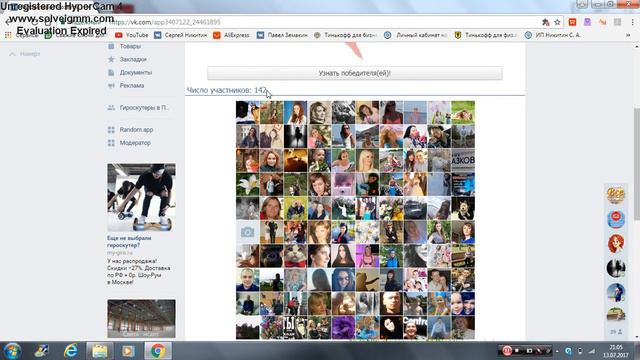Screen dimensions: 640x360
Task: Open the hoverboard advertisement image
Action: coord(141,198)
